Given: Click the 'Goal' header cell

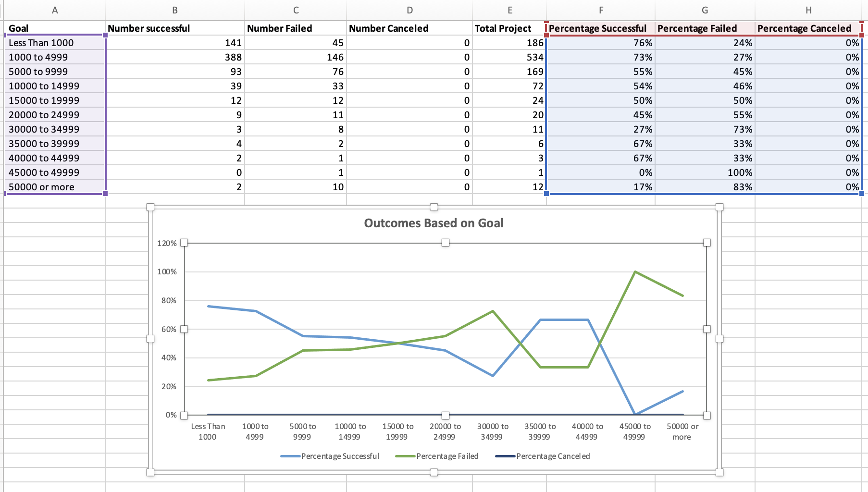Looking at the screenshot, I should (54, 28).
